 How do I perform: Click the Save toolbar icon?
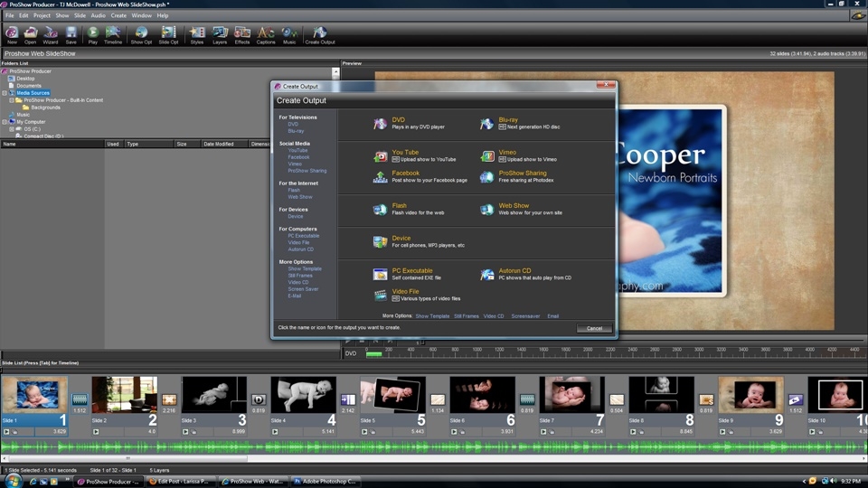(71, 34)
